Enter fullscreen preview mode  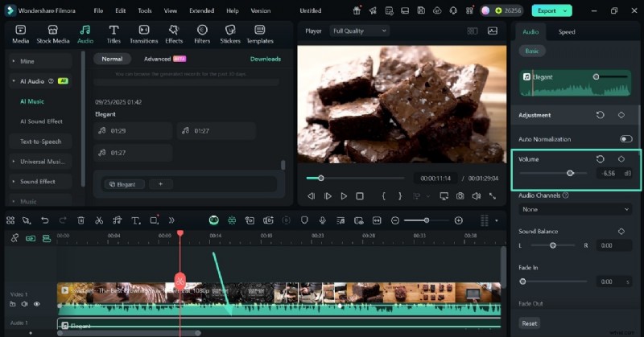493,196
